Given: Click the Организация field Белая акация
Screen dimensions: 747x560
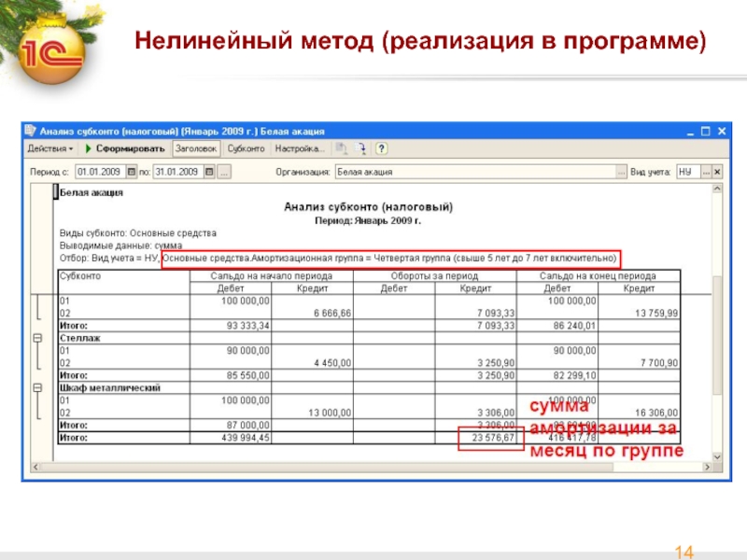Looking at the screenshot, I should coord(475,172).
